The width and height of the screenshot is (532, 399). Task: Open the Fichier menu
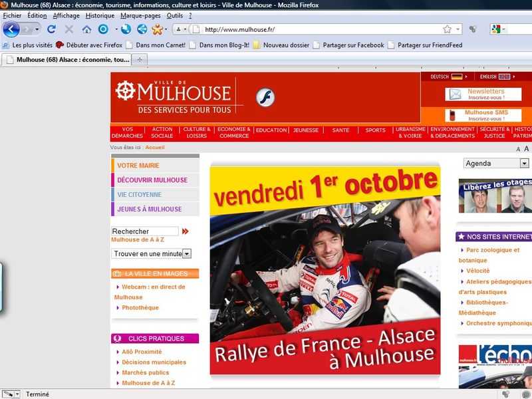click(12, 15)
